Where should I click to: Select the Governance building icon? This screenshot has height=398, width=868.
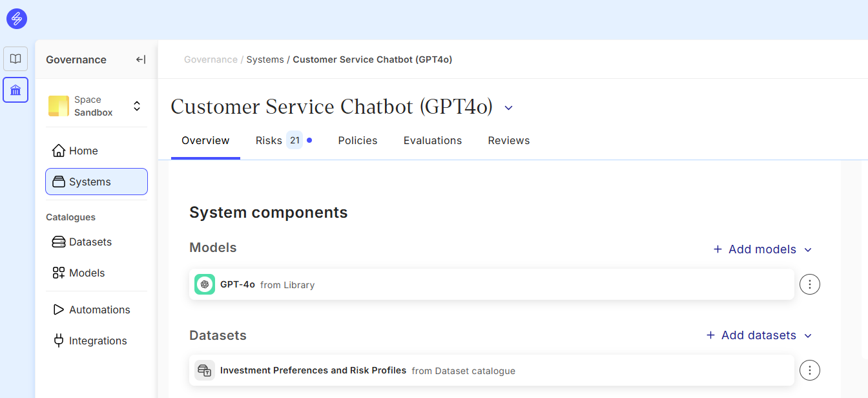click(15, 90)
